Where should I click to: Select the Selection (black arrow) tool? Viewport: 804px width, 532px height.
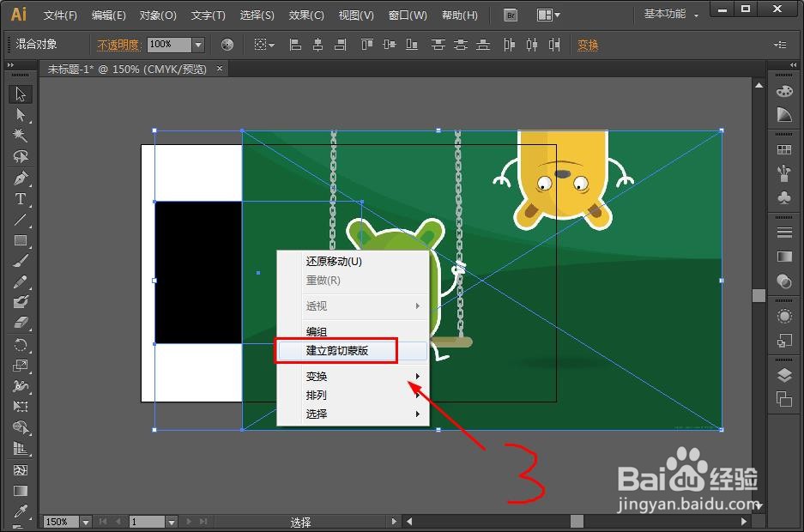pos(21,94)
